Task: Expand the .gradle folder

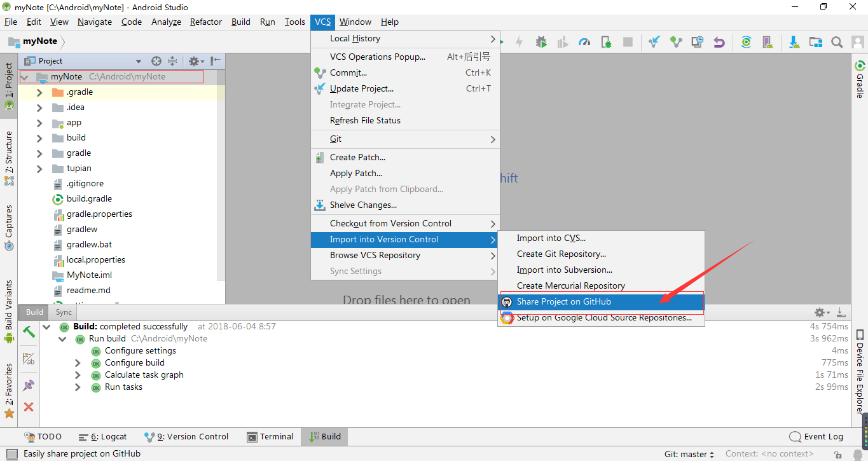Action: (39, 92)
